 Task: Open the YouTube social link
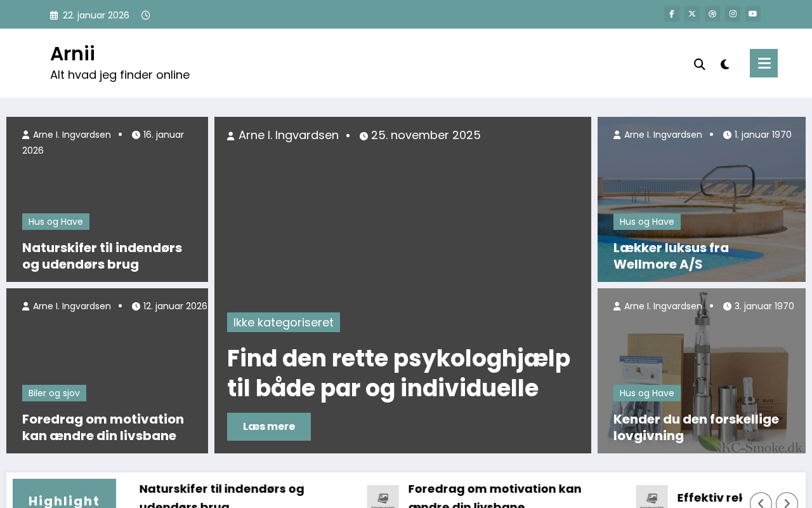pos(753,14)
